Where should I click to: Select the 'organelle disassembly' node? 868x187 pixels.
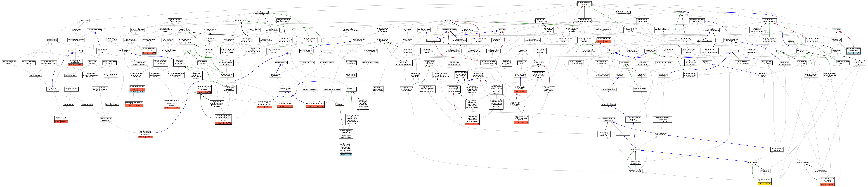click(x=370, y=63)
